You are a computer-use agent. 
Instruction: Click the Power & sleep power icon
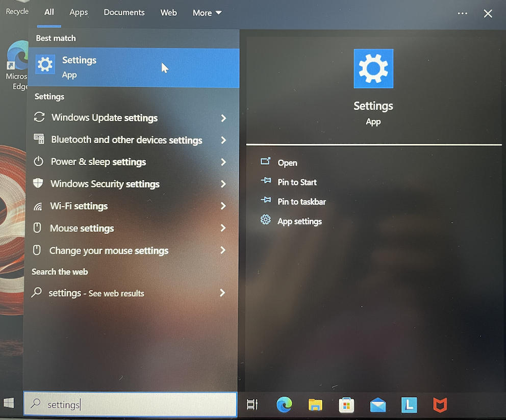click(x=39, y=161)
